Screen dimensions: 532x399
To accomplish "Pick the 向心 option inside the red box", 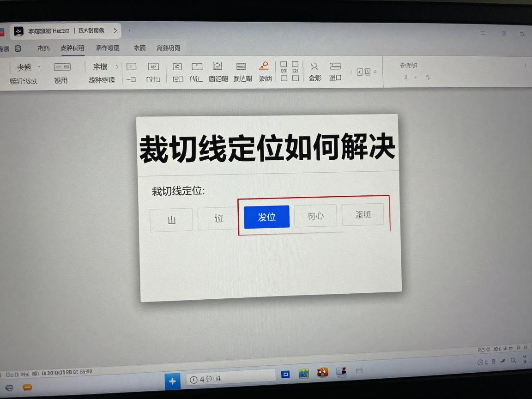I will pyautogui.click(x=315, y=216).
